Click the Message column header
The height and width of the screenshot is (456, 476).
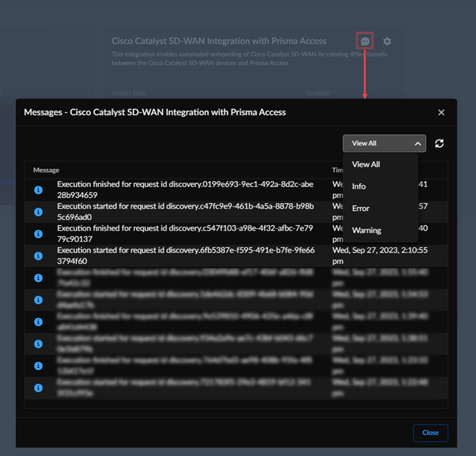point(46,170)
